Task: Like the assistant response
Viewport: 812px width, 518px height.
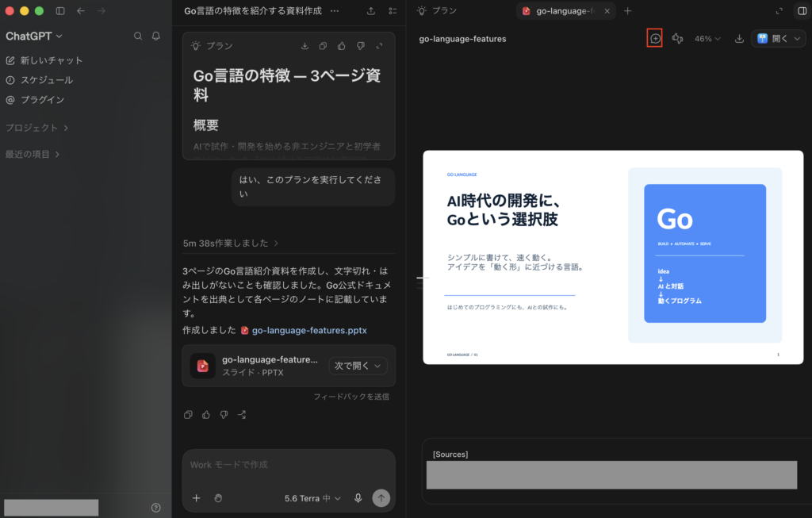Action: [206, 415]
